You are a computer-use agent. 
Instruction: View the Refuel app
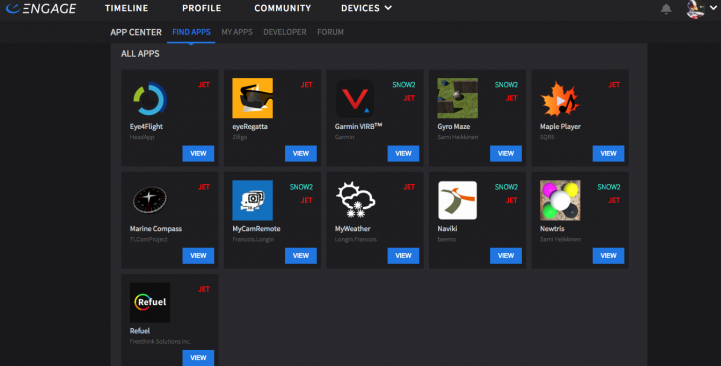click(x=198, y=358)
